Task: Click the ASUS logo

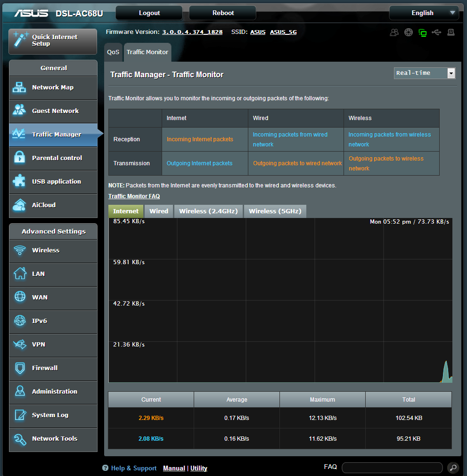Action: click(31, 13)
